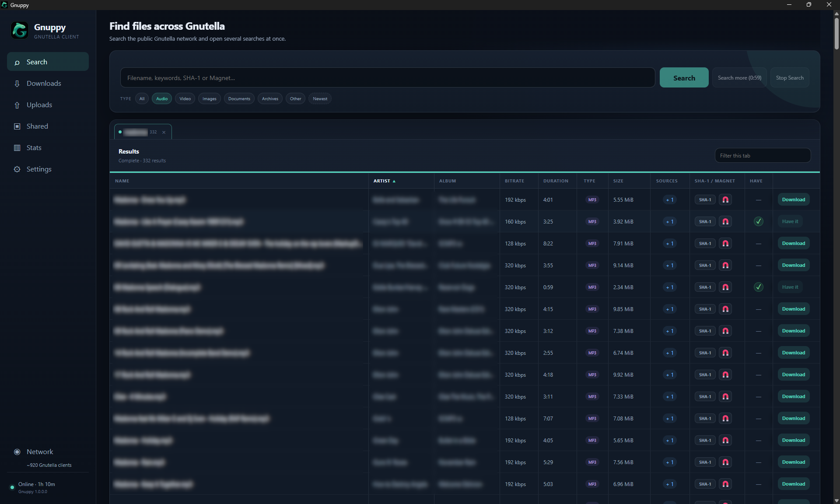Select the Video type filter
Screen dimensions: 840x504
(x=185, y=98)
